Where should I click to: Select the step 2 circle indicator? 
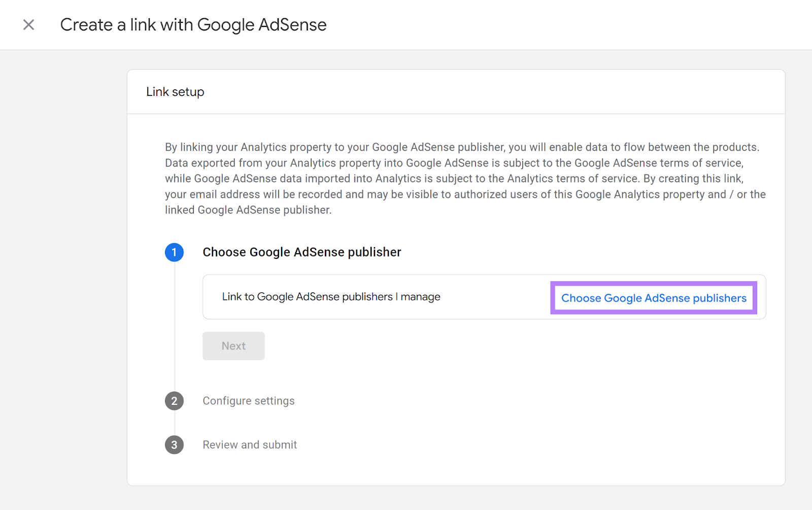tap(175, 400)
